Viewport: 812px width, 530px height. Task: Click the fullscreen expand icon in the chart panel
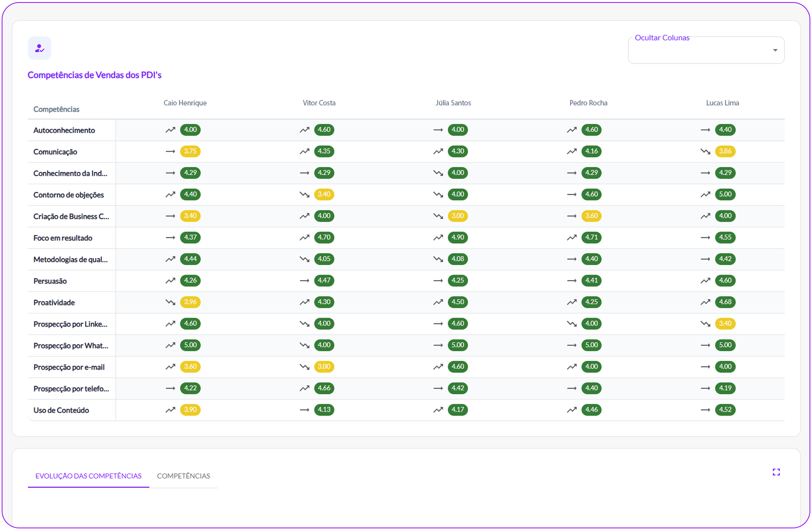pos(776,472)
